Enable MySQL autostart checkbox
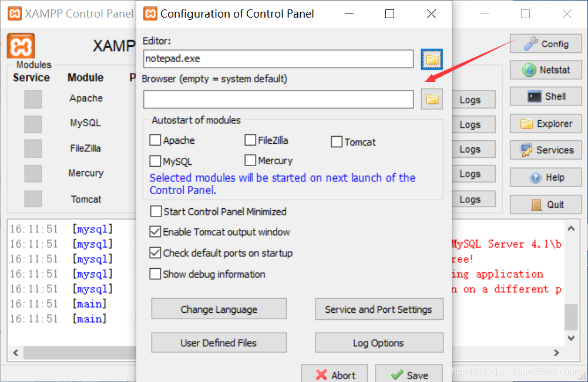588x382 pixels. coord(155,161)
